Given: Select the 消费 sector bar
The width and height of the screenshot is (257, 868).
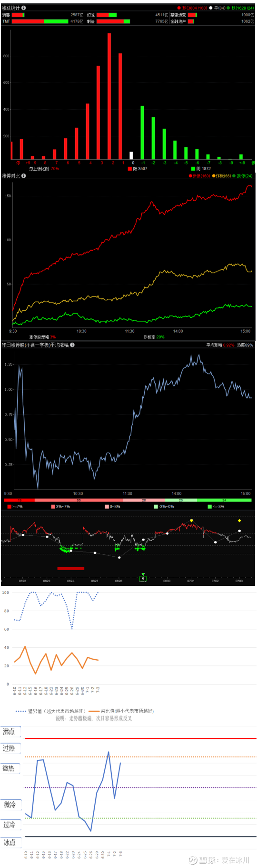Looking at the screenshot, I should point(18,15).
